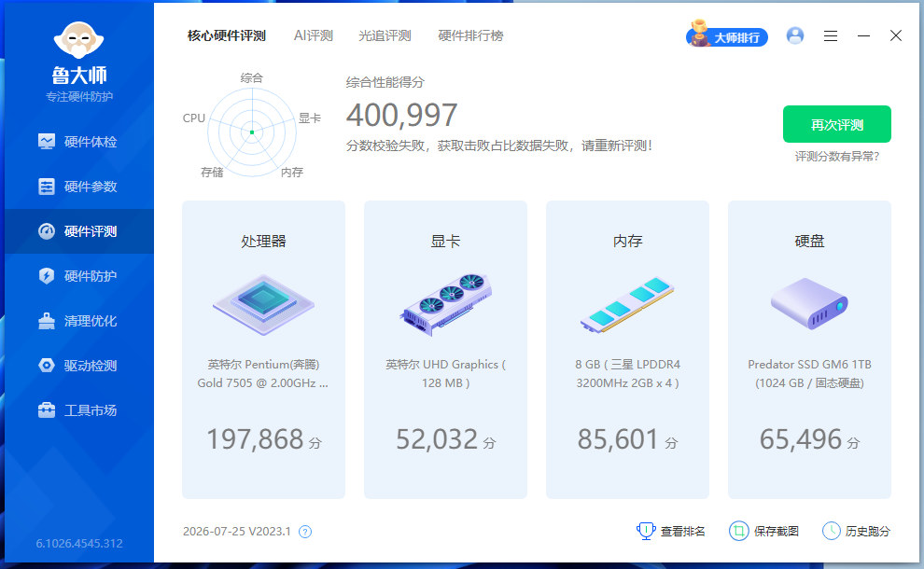The image size is (924, 569).
Task: Click the version number 6.1026.4545.312
Action: (x=79, y=543)
